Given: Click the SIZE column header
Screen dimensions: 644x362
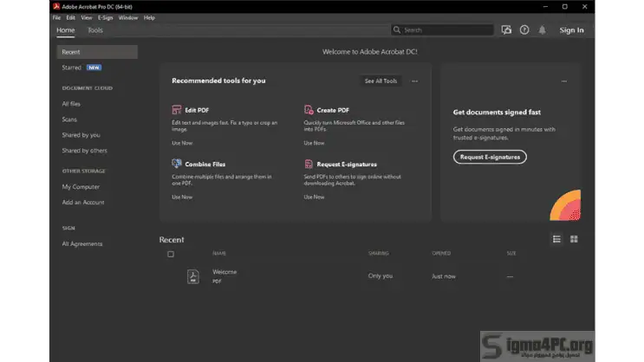Looking at the screenshot, I should [x=511, y=253].
